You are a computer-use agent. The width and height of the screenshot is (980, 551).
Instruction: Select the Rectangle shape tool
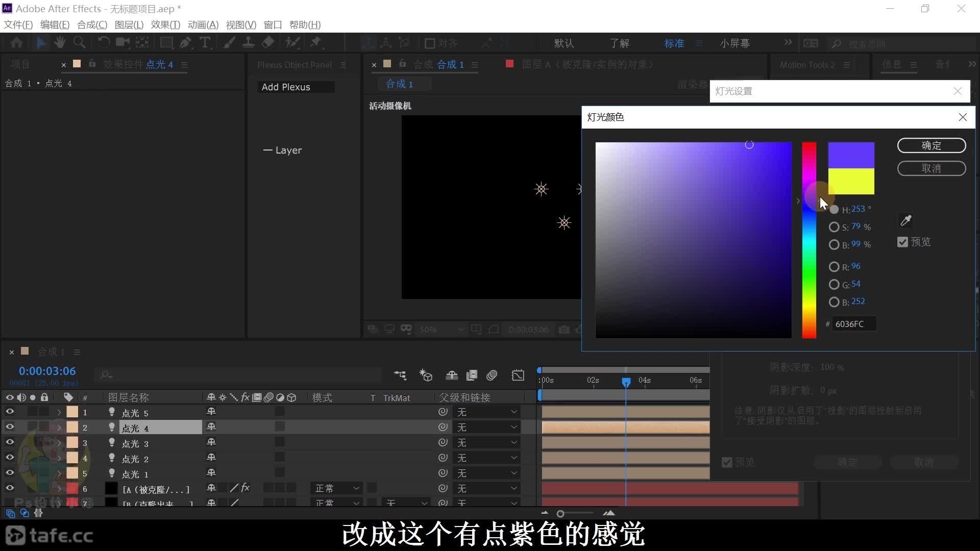pos(166,43)
